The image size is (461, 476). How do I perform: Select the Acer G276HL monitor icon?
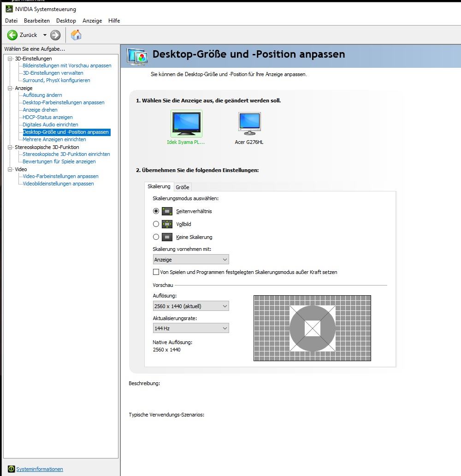pyautogui.click(x=249, y=124)
